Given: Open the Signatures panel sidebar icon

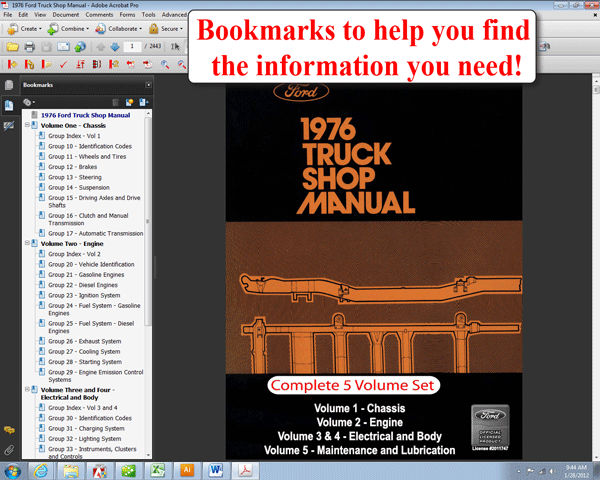Looking at the screenshot, I should click(9, 126).
